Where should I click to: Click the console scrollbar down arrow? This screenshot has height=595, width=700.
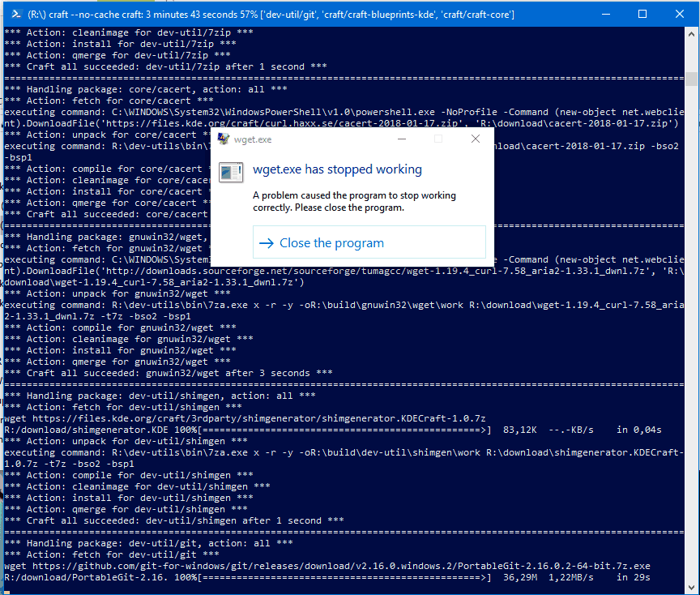coord(692,588)
